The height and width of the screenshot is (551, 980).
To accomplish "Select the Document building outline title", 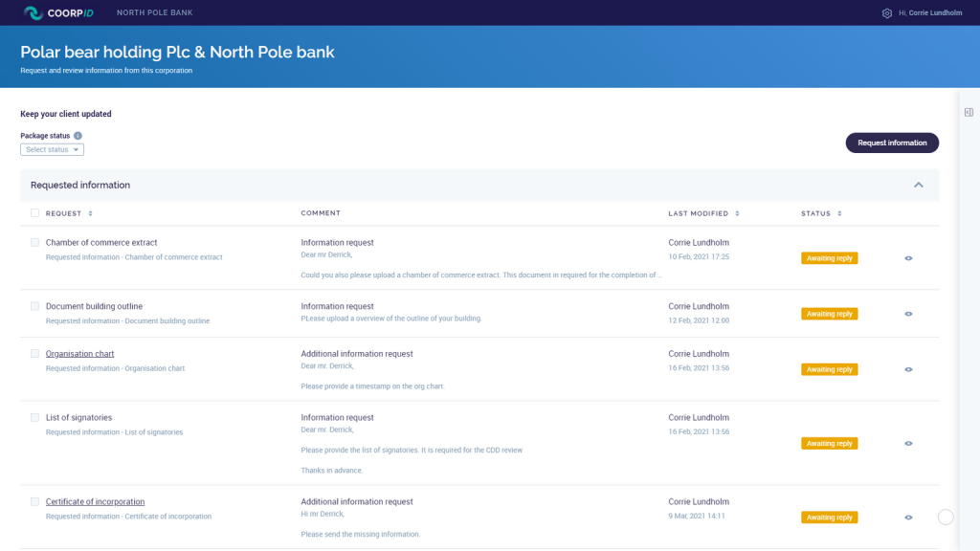I will coord(94,306).
